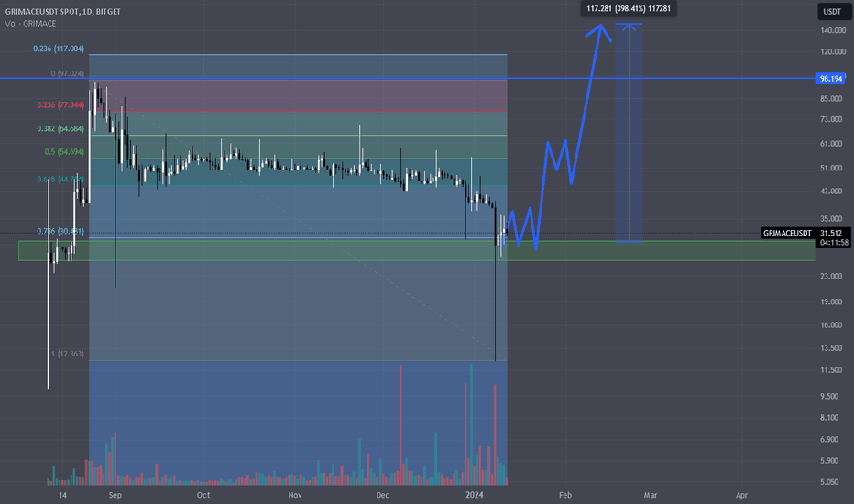The width and height of the screenshot is (854, 504).
Task: Click Oct on the time axis
Action: [x=203, y=495]
